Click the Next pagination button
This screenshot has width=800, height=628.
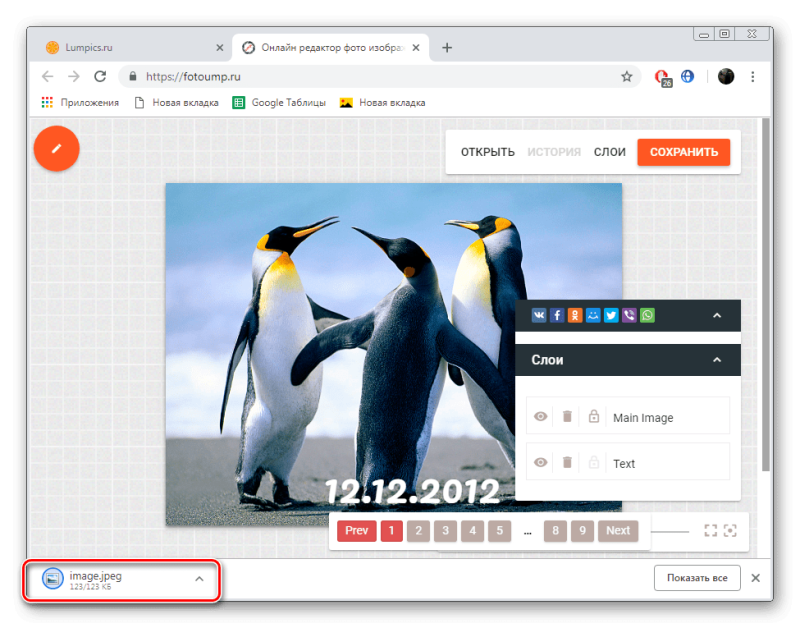pyautogui.click(x=618, y=531)
